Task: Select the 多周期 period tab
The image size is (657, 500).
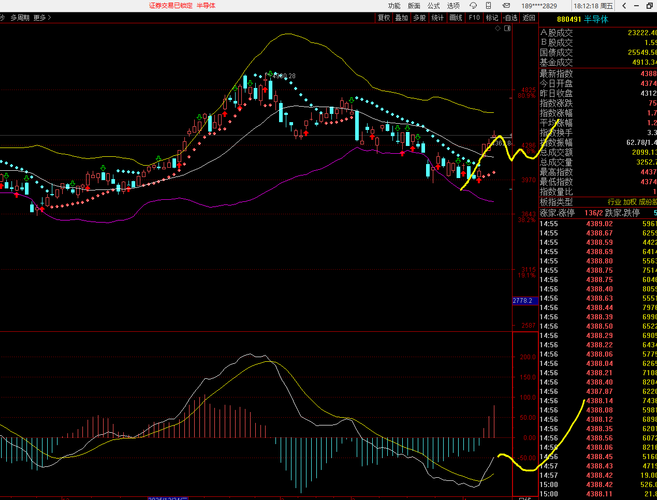Action: [20, 18]
